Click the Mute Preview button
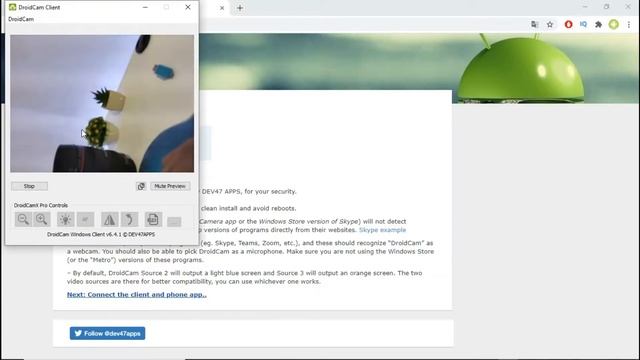640x360 pixels. (x=170, y=186)
